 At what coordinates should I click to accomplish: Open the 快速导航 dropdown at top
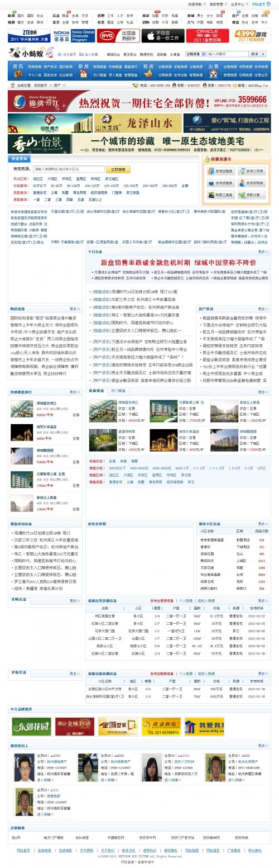[x=197, y=4]
